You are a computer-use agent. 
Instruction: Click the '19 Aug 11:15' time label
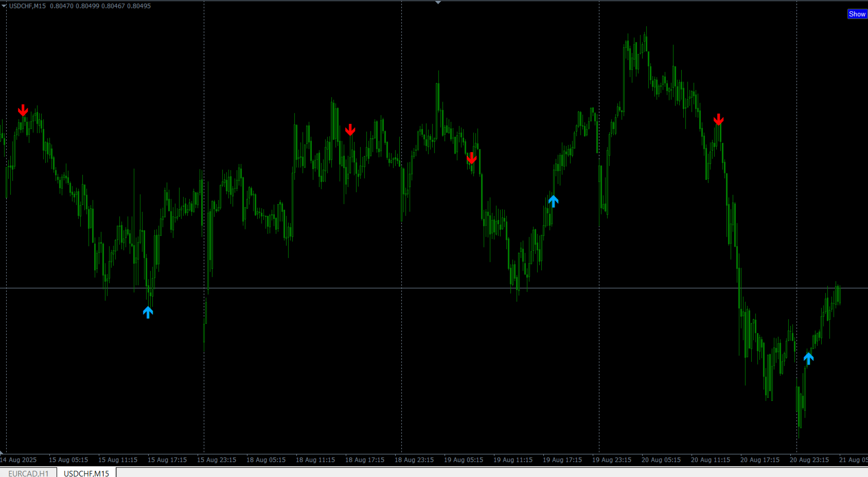[x=513, y=460]
